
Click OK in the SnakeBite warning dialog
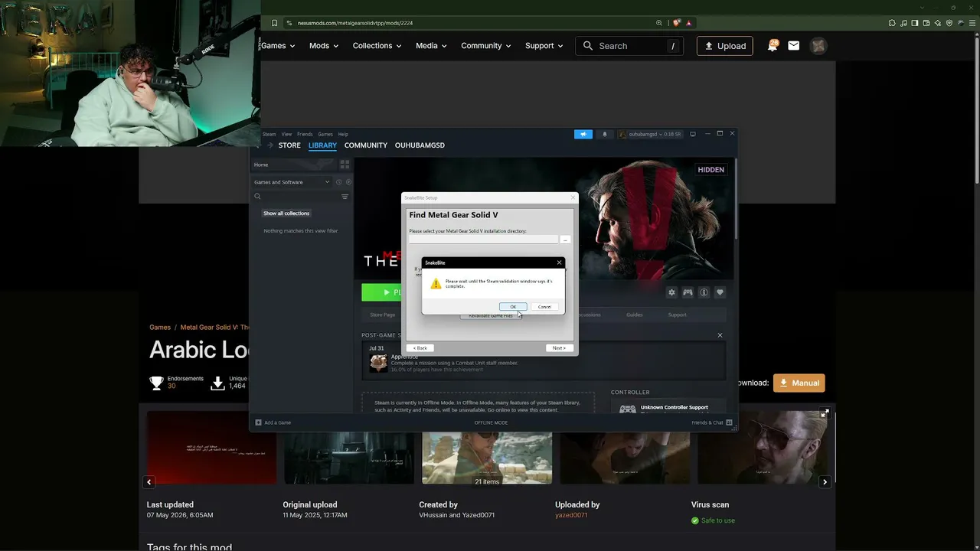tap(513, 307)
